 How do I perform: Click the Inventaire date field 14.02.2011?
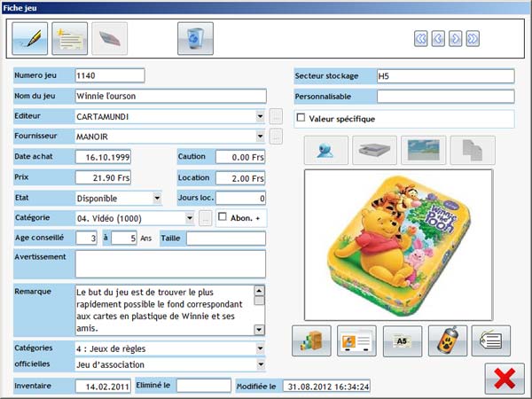tap(103, 386)
